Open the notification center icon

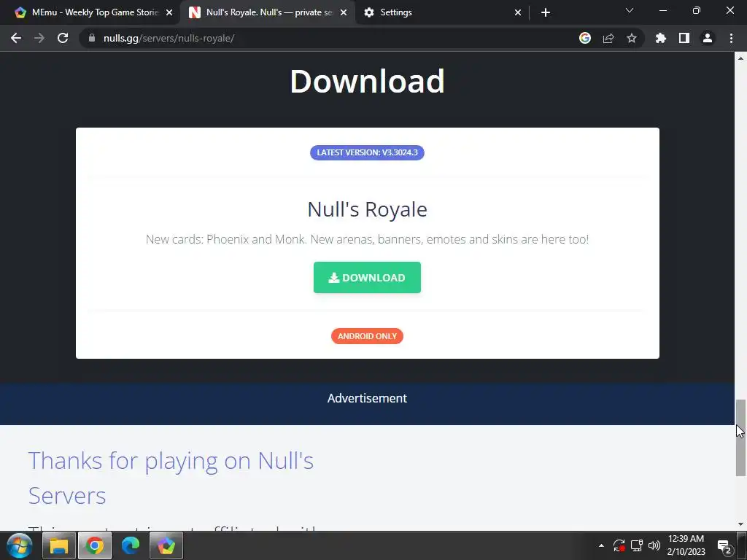[x=724, y=547]
